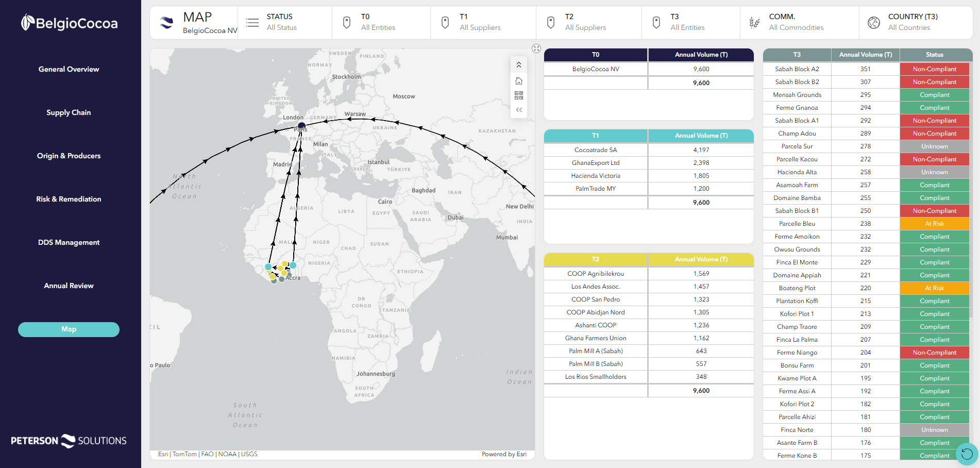The image size is (980, 468).
Task: Select BelgioCocoa NV row in T0 table
Action: 649,69
